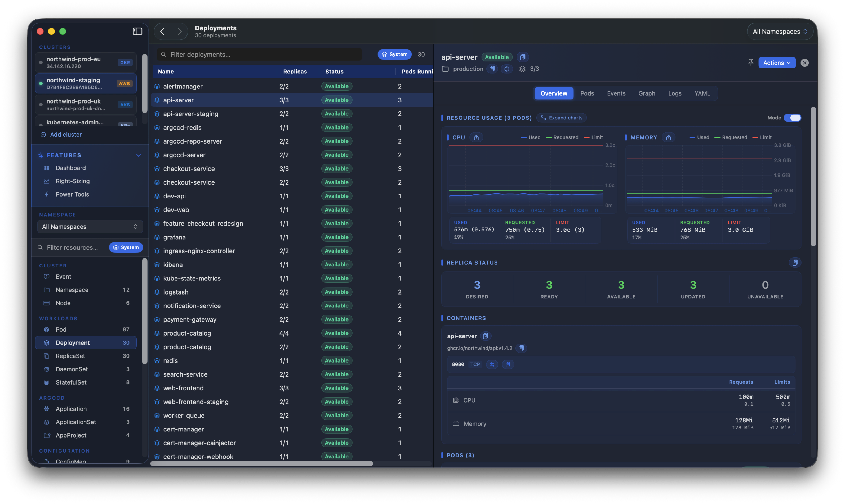Click the StatefulSet icon in the sidebar
845x504 pixels.
[47, 382]
